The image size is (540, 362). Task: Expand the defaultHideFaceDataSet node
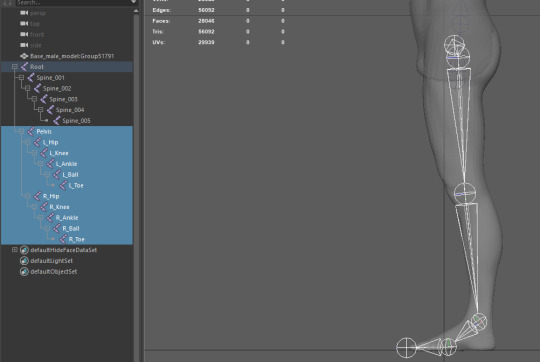pyautogui.click(x=14, y=250)
